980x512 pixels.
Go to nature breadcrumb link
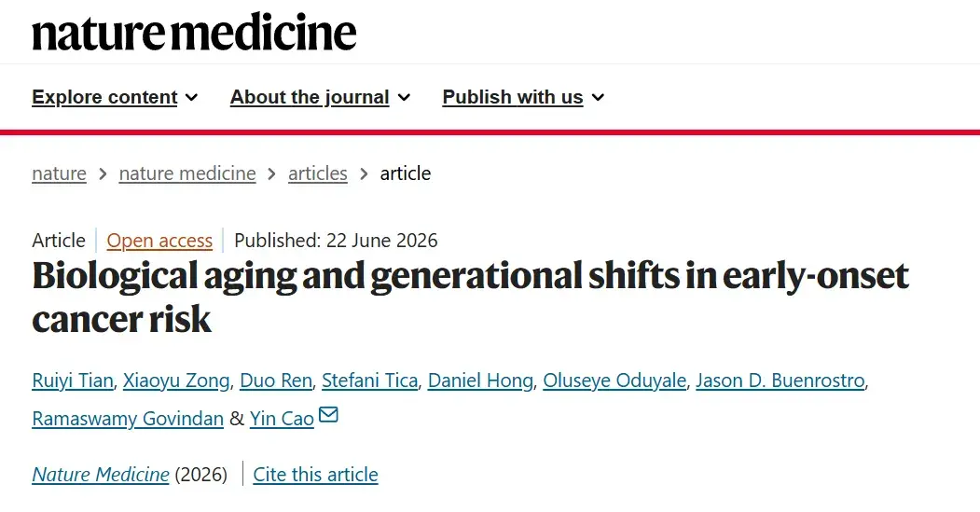click(x=60, y=173)
